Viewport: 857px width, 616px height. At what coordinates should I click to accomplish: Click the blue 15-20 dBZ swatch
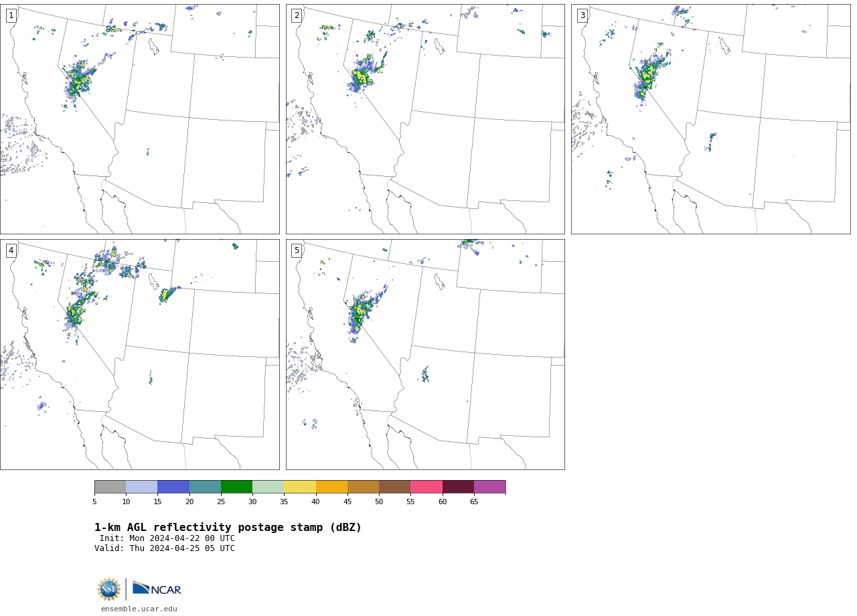pyautogui.click(x=173, y=487)
